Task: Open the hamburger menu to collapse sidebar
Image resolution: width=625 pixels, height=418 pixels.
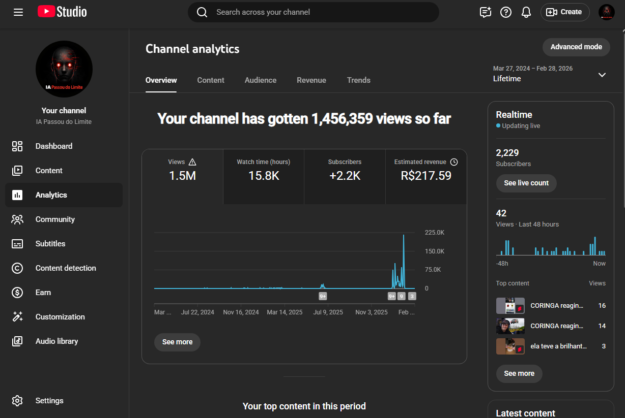Action: (18, 12)
